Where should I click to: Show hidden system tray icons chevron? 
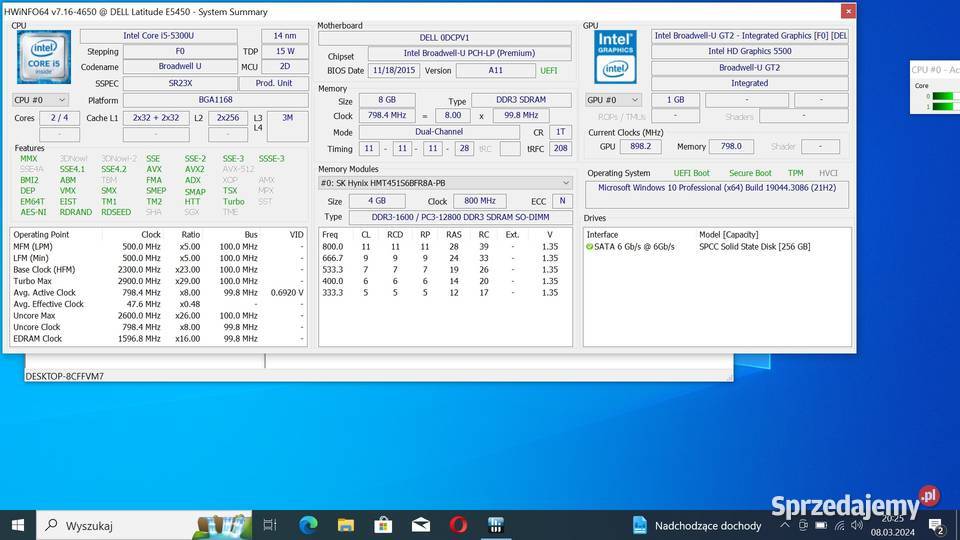785,525
